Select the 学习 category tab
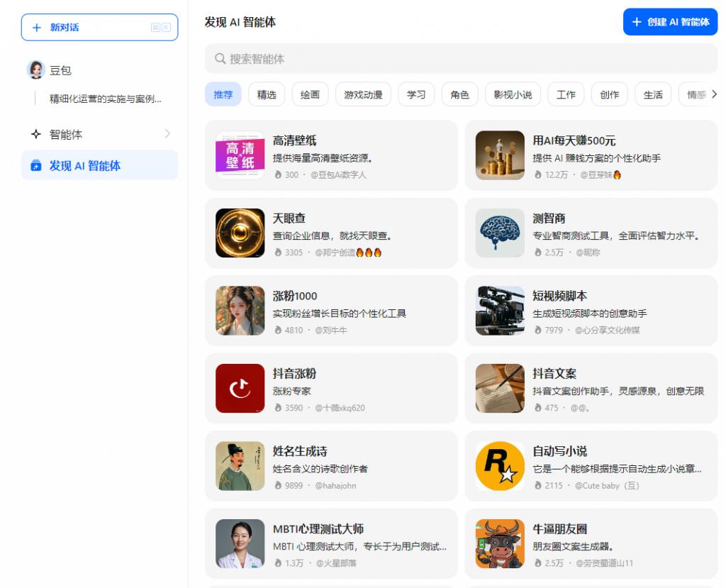Viewport: 726px width, 588px height. coord(416,94)
